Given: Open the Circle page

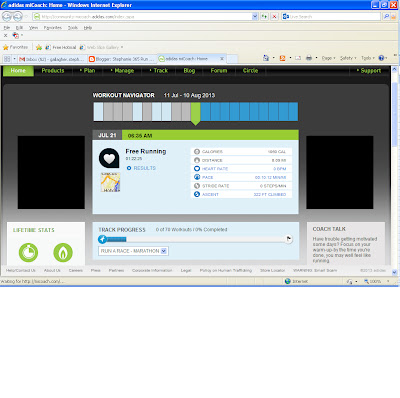Looking at the screenshot, I should (250, 71).
